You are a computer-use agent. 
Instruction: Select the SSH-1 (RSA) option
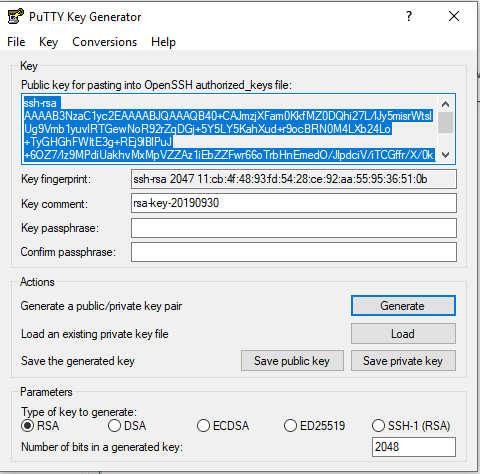point(411,426)
